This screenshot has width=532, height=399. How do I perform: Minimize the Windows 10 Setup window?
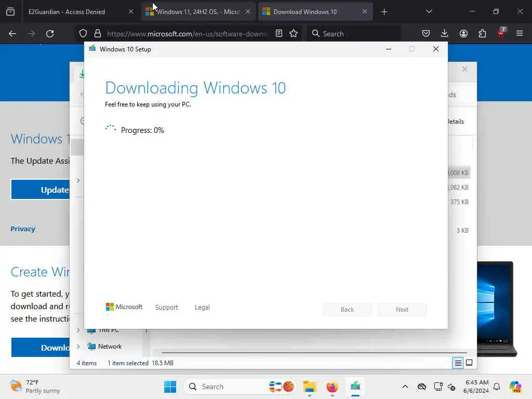389,49
